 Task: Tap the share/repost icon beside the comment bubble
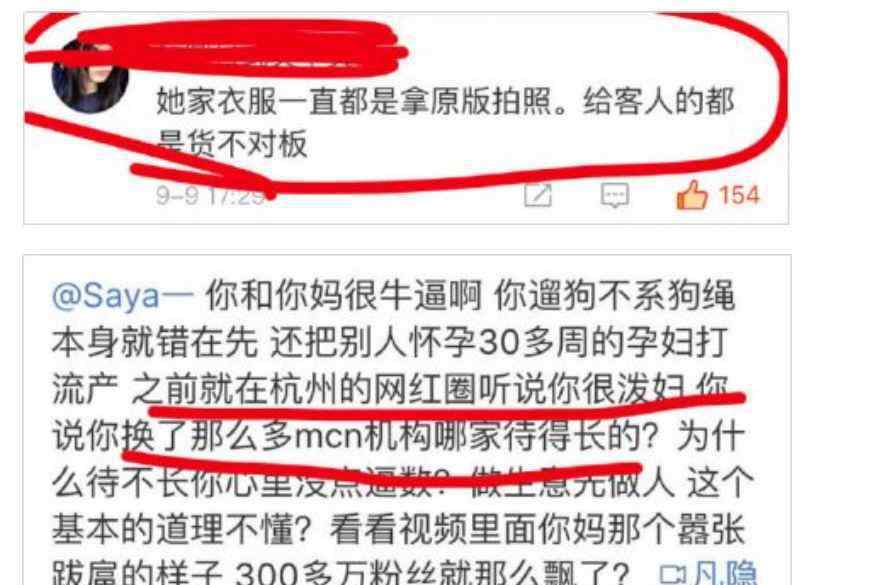click(538, 196)
